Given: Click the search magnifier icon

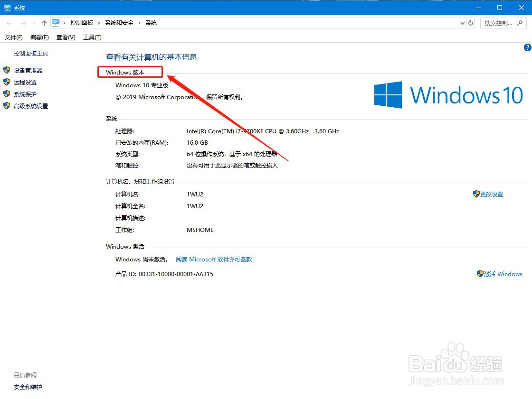Looking at the screenshot, I should (x=520, y=23).
